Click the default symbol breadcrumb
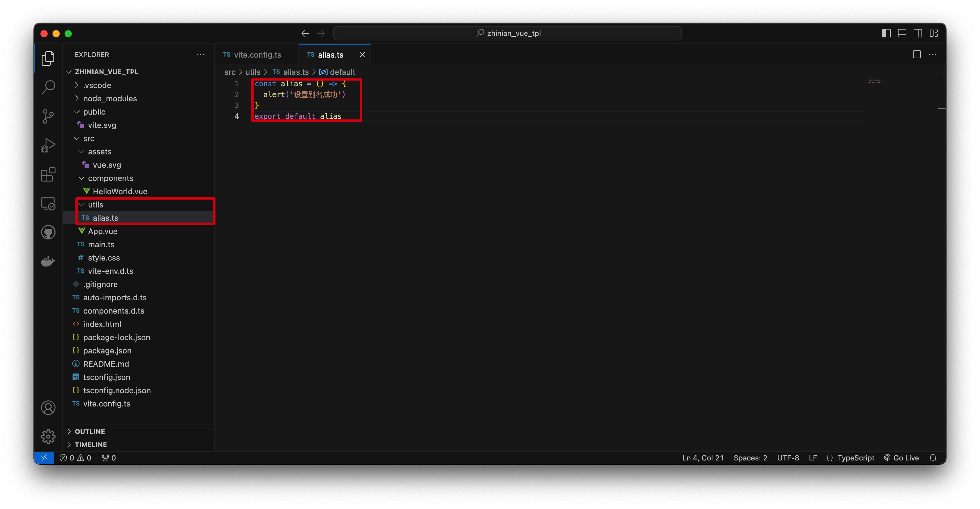980x509 pixels. [x=337, y=72]
